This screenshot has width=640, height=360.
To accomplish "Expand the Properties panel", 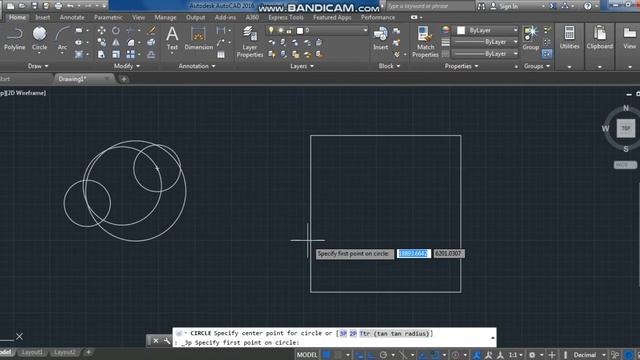I will click(461, 66).
